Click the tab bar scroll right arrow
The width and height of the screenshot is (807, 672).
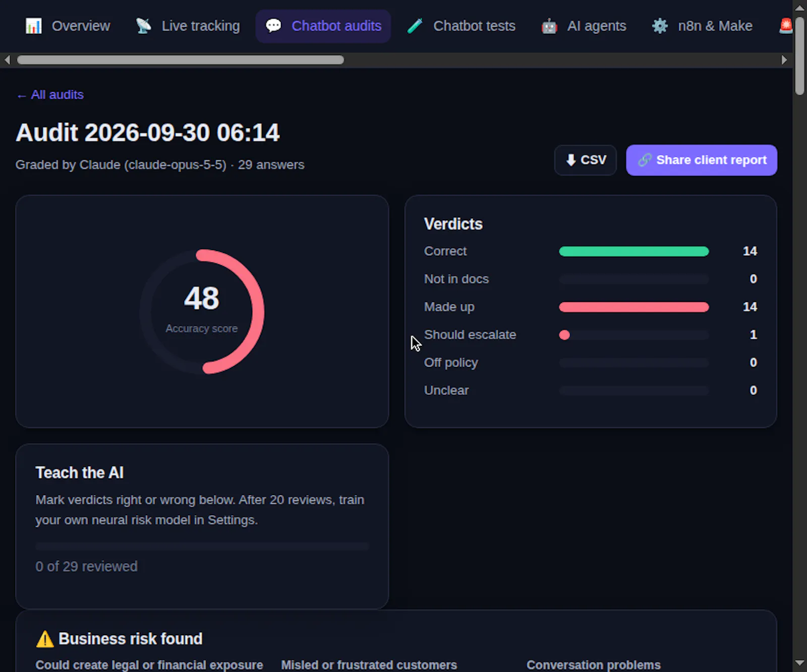[784, 60]
